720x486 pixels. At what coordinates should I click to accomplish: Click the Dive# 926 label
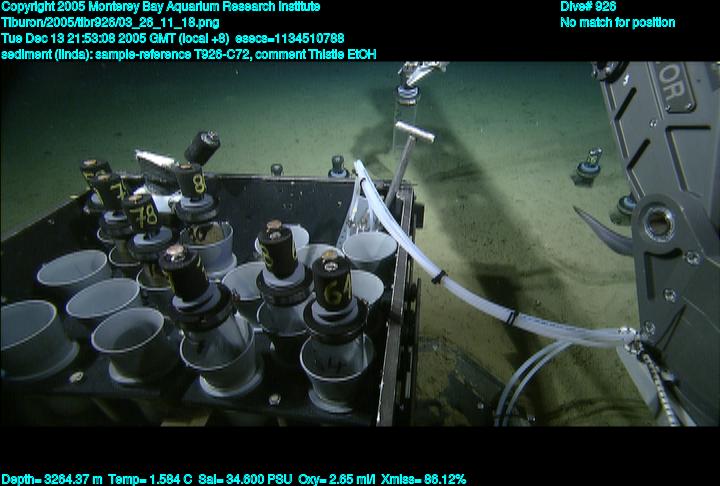588,6
